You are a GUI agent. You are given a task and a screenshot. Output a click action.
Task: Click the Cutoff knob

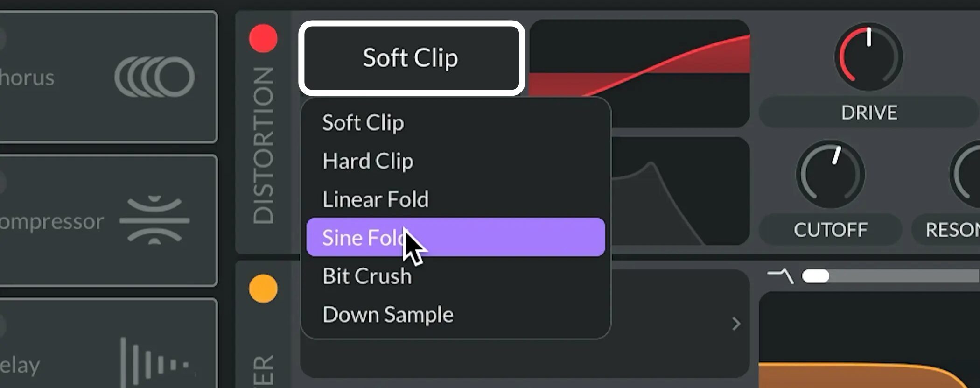[x=830, y=175]
